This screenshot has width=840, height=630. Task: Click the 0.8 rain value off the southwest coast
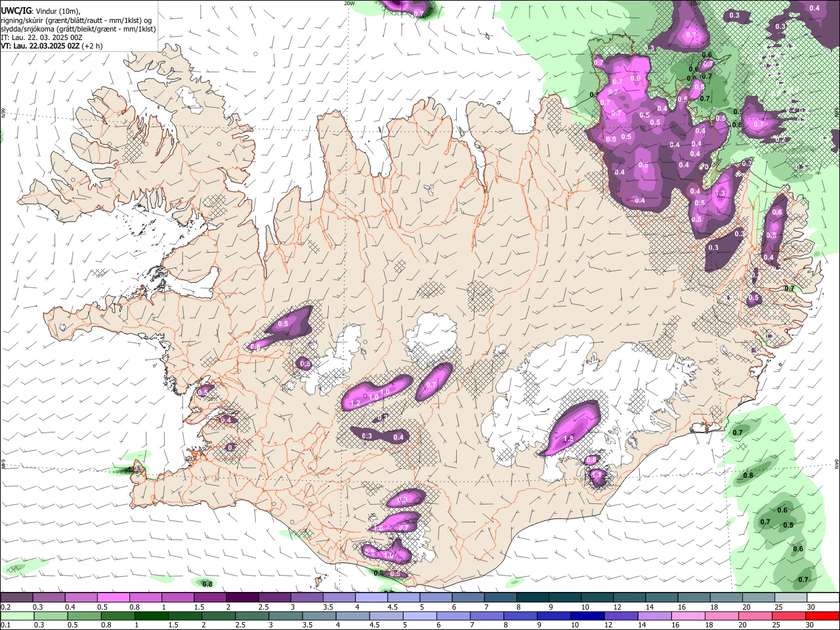click(207, 584)
